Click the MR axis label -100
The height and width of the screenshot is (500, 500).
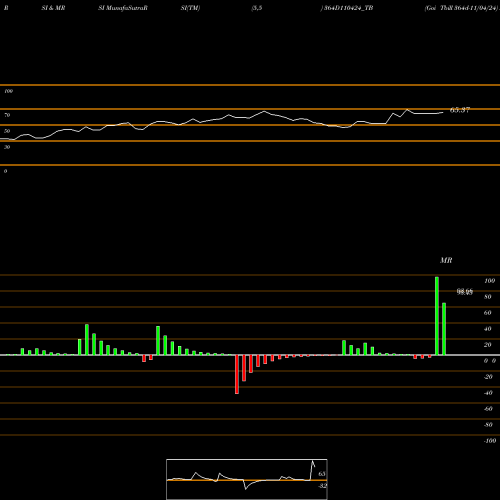pyautogui.click(x=490, y=441)
